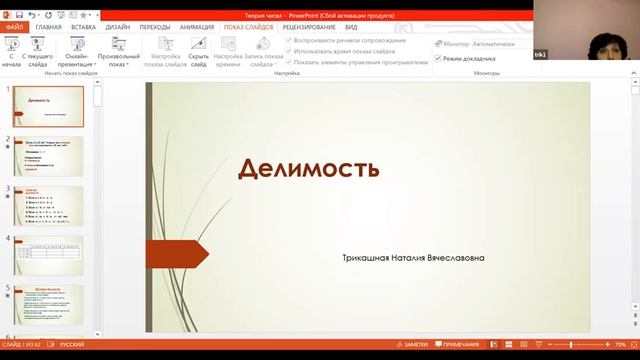Click editor scrollbar up arrow
Image resolution: width=640 pixels, height=360 pixels.
coord(635,82)
